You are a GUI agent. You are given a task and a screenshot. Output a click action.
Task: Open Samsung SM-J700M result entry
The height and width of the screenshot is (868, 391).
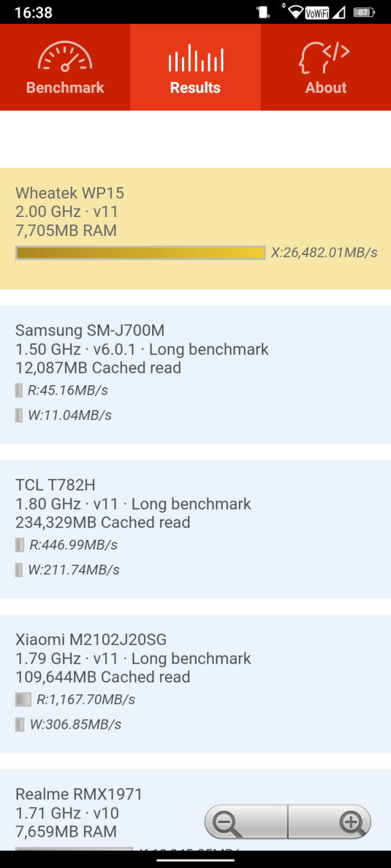point(195,375)
